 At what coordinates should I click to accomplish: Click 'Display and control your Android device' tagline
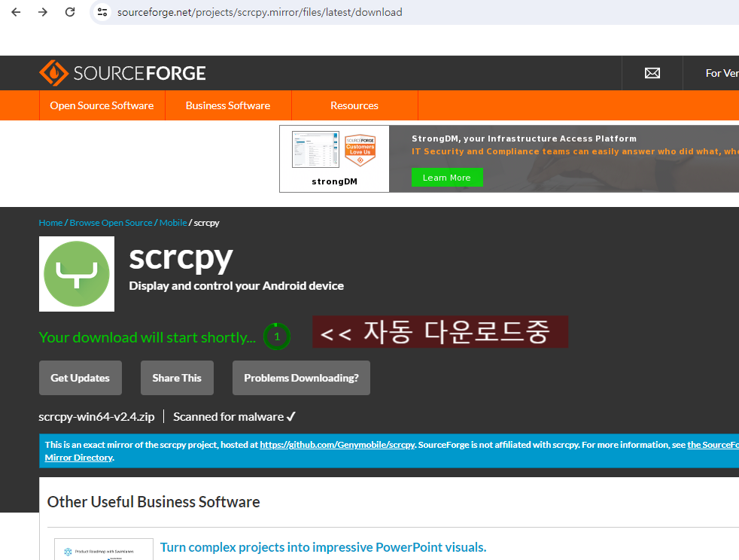[x=236, y=286]
